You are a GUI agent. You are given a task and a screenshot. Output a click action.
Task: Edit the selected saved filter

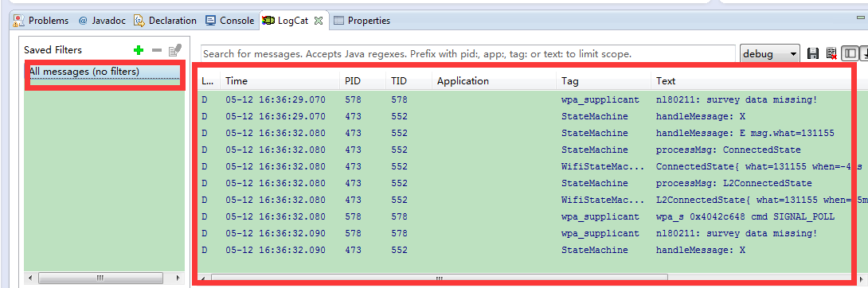coord(175,50)
